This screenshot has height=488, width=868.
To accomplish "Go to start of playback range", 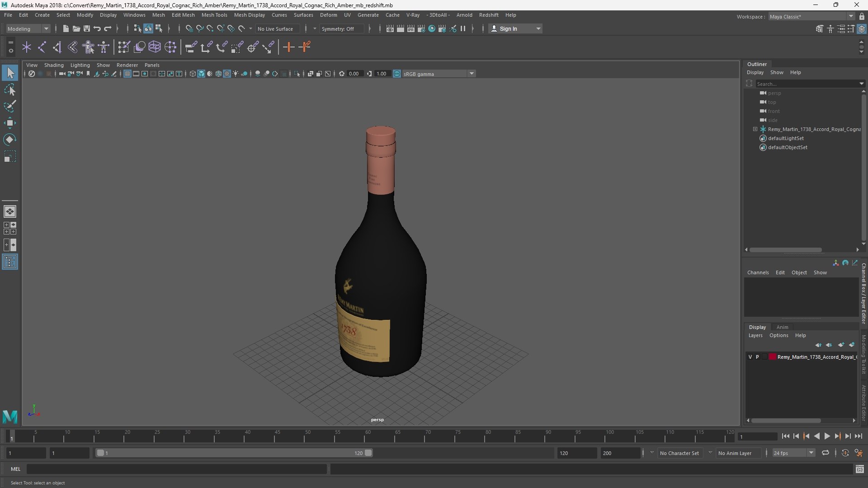I will tap(785, 436).
